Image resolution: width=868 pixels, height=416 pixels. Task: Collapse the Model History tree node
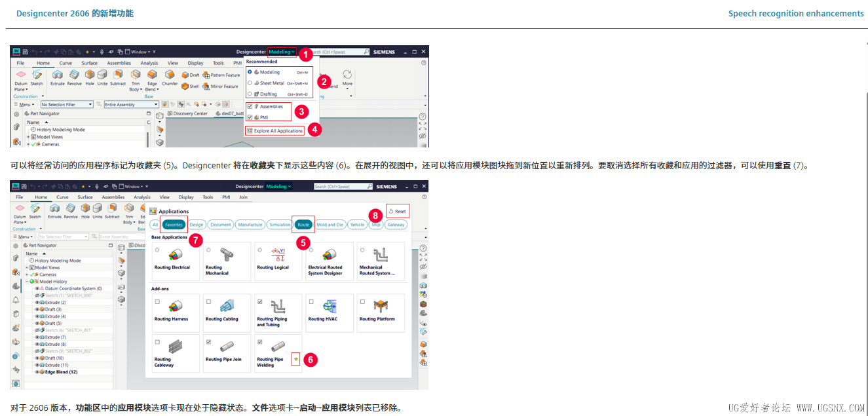(28, 282)
